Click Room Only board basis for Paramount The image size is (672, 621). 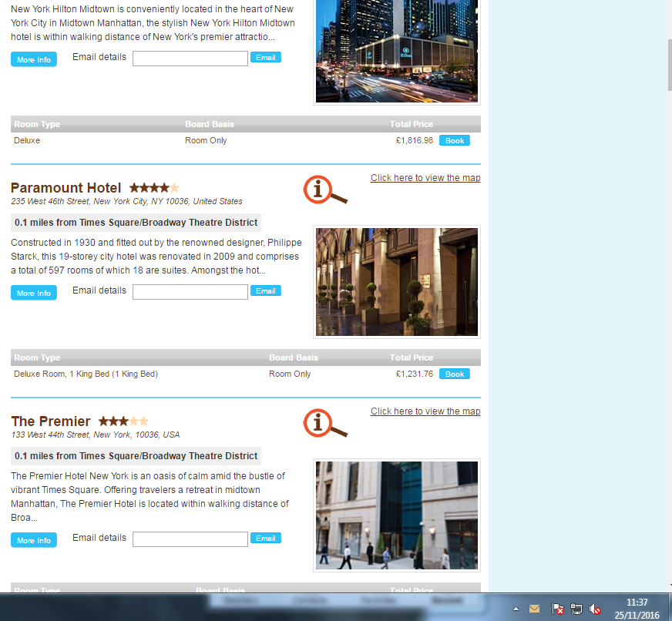point(290,374)
